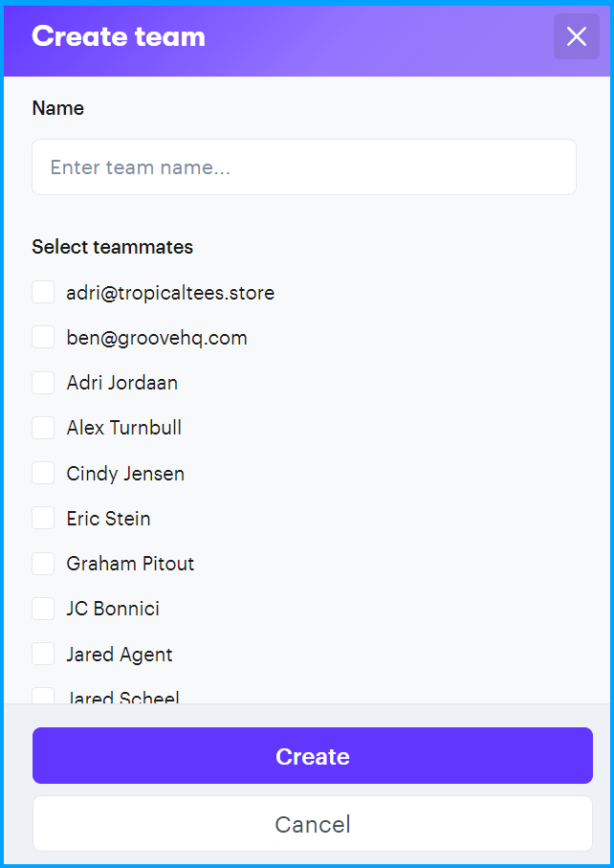Click the Cancel button
The width and height of the screenshot is (614, 868).
click(313, 824)
